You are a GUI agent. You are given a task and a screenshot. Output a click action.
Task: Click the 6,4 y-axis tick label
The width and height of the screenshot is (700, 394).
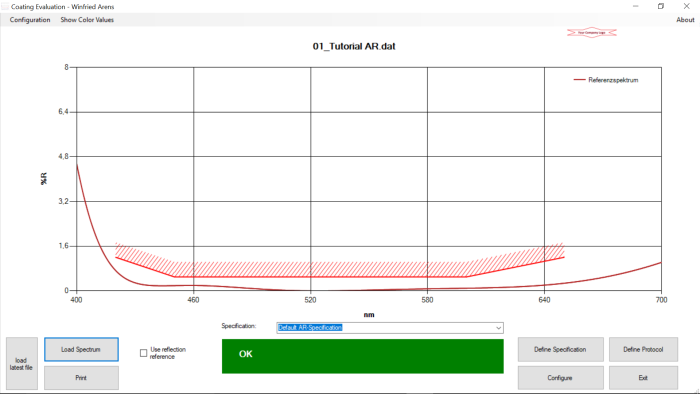click(63, 112)
